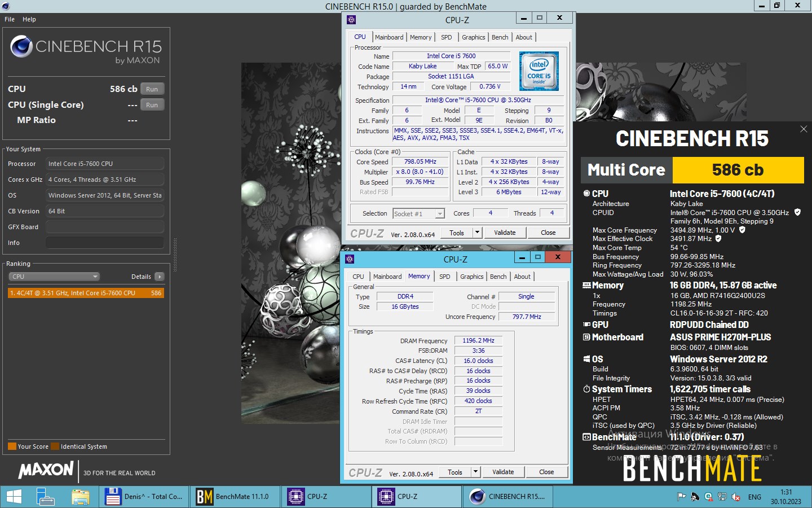The image size is (812, 508).
Task: Click the Intel Core i5 badge in CPU-Z
Action: click(539, 71)
